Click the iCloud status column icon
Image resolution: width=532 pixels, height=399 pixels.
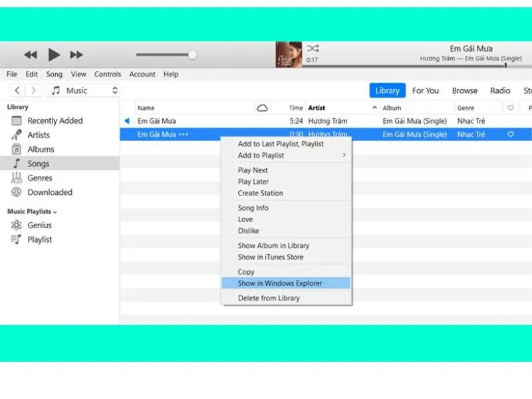pos(262,108)
